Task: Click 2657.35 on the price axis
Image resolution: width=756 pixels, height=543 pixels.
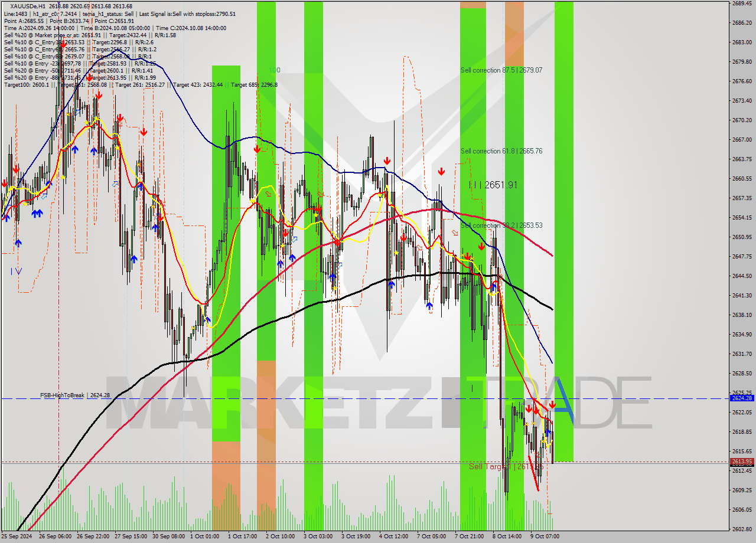Action: [x=741, y=198]
